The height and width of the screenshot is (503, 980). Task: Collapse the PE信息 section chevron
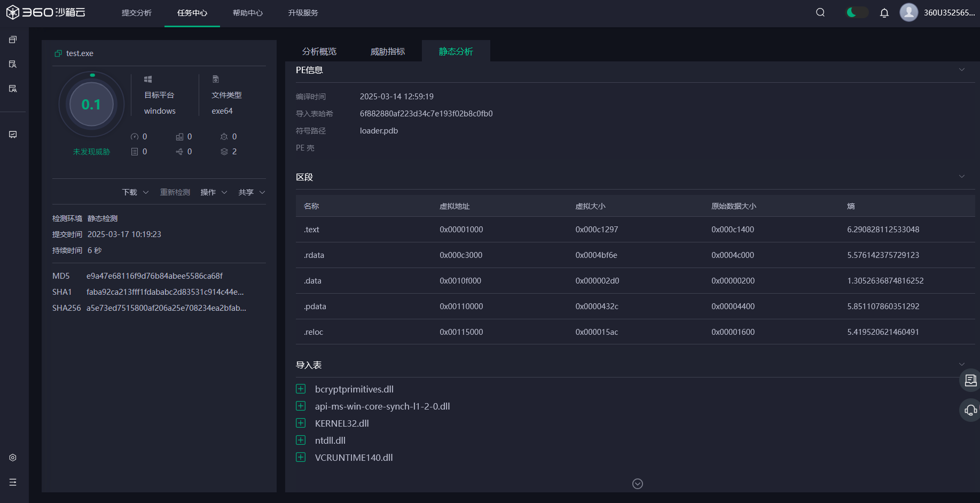961,70
